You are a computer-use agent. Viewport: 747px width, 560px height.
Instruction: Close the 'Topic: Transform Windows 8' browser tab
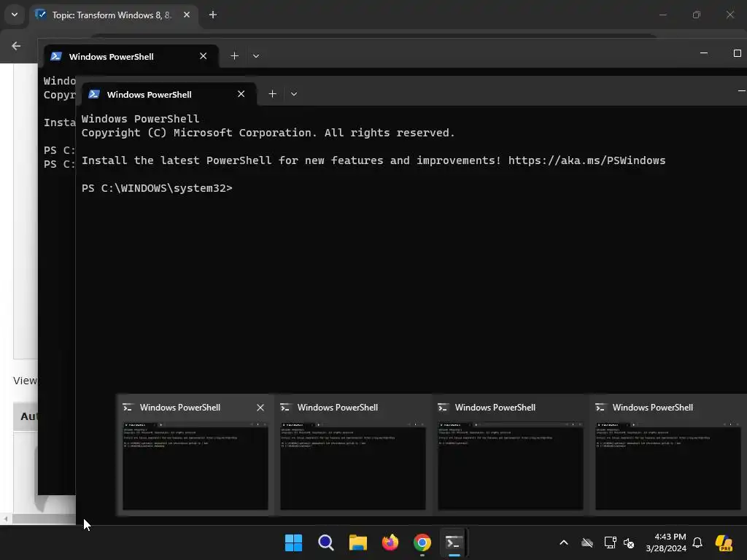click(187, 15)
